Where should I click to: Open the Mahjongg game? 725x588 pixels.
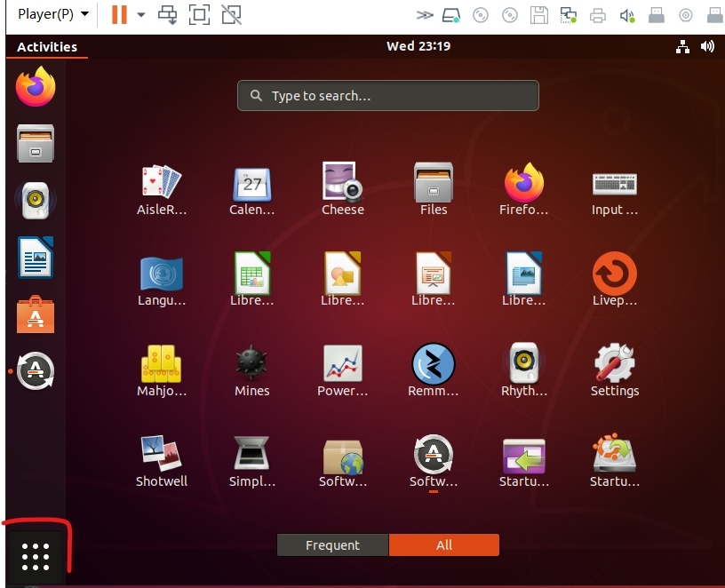161,364
